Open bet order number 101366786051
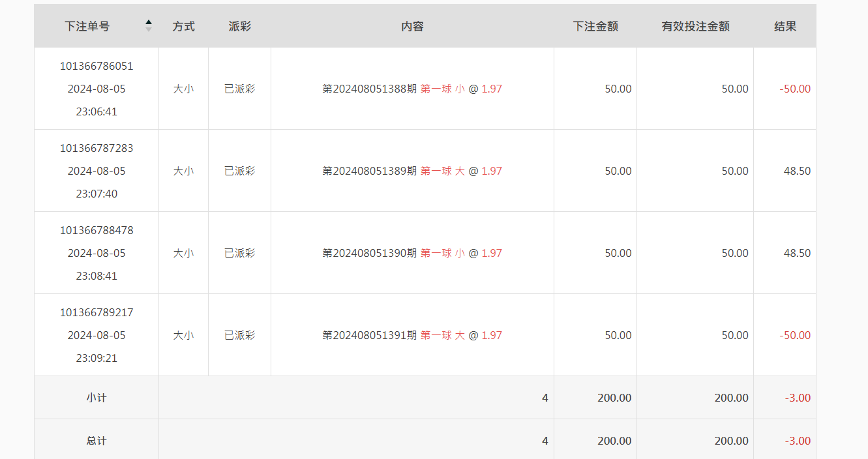The width and height of the screenshot is (868, 459). tap(97, 66)
